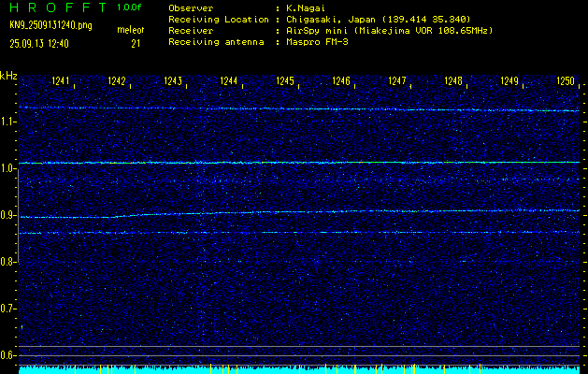Click the Observer label
588x374 pixels.
tap(191, 8)
